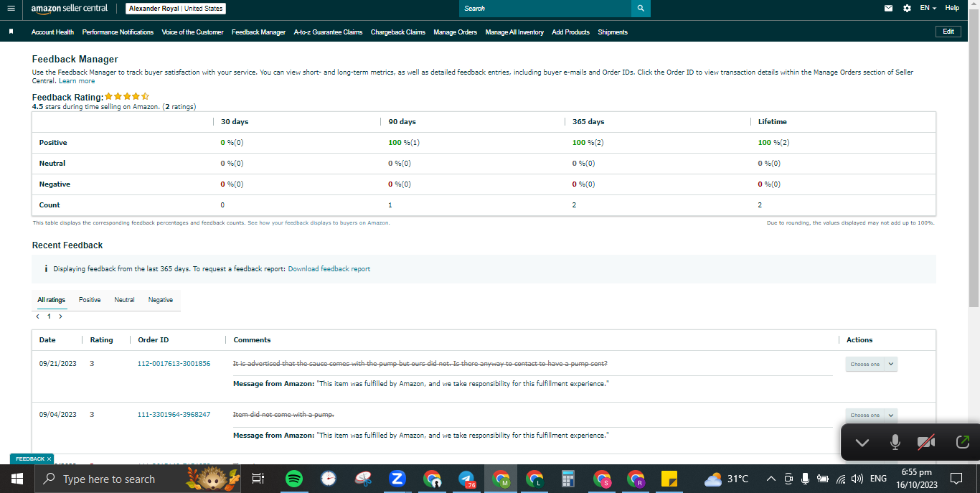Viewport: 980px width, 493px height.
Task: Click page number 1 in pagination
Action: coord(49,316)
